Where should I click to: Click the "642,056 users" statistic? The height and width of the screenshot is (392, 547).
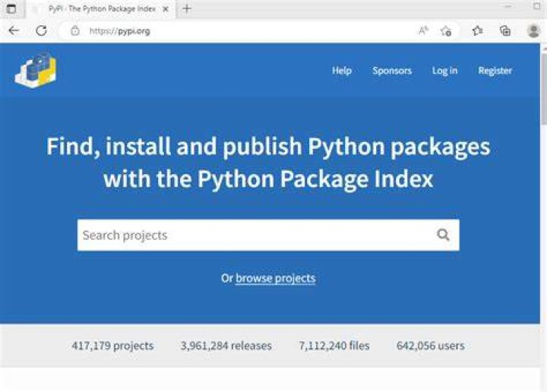tap(431, 346)
